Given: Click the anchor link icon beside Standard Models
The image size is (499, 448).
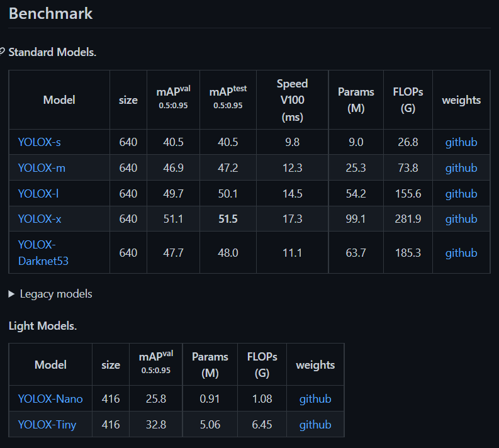Looking at the screenshot, I should (2, 51).
